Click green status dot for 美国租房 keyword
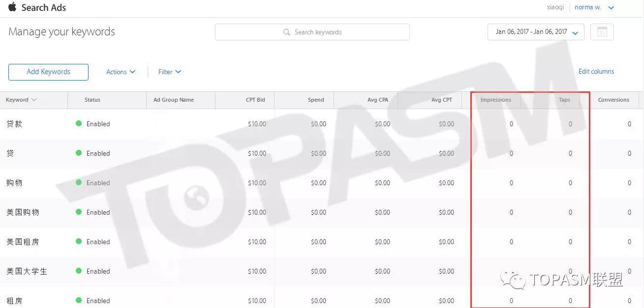The width and height of the screenshot is (644, 308). pyautogui.click(x=79, y=242)
